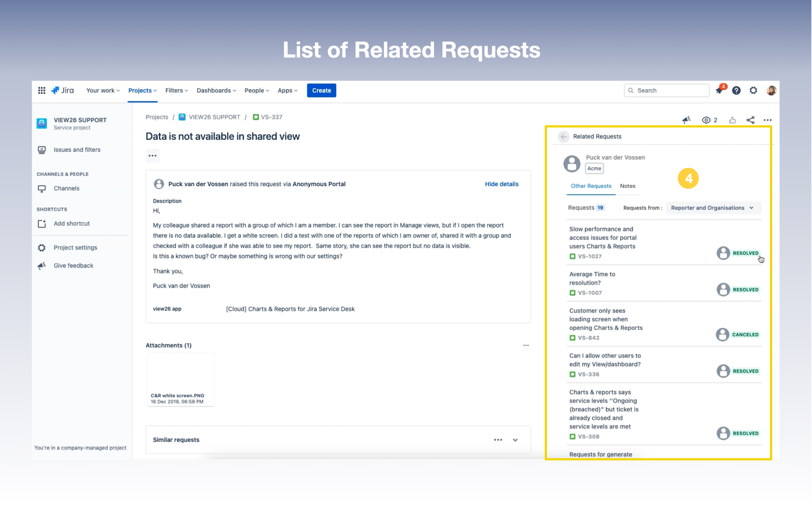The height and width of the screenshot is (510, 812).
Task: Expand the Similar requests section
Action: tap(515, 440)
